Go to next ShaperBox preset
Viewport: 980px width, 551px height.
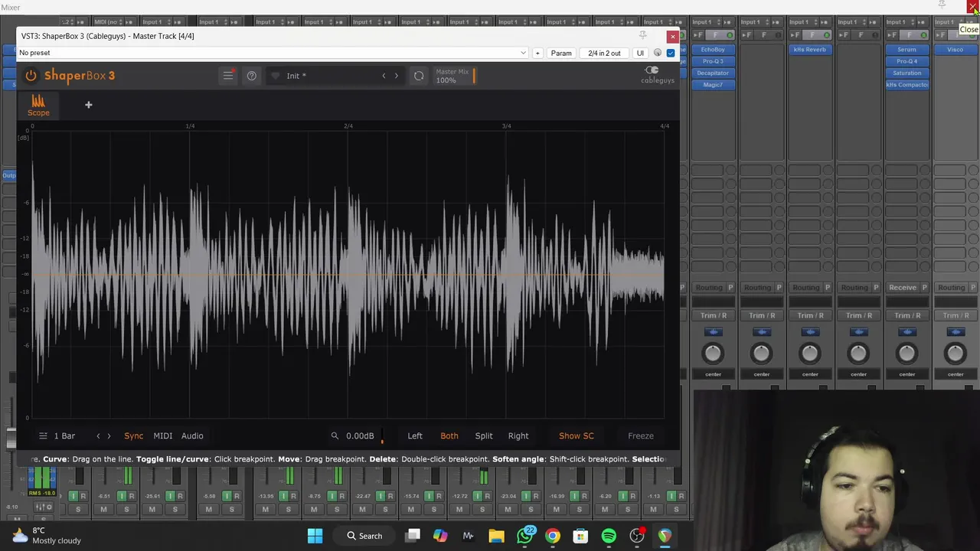click(x=396, y=76)
